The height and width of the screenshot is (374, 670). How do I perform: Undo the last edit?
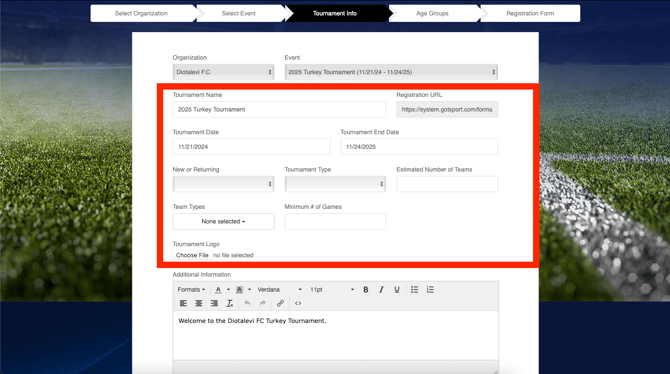click(x=247, y=303)
